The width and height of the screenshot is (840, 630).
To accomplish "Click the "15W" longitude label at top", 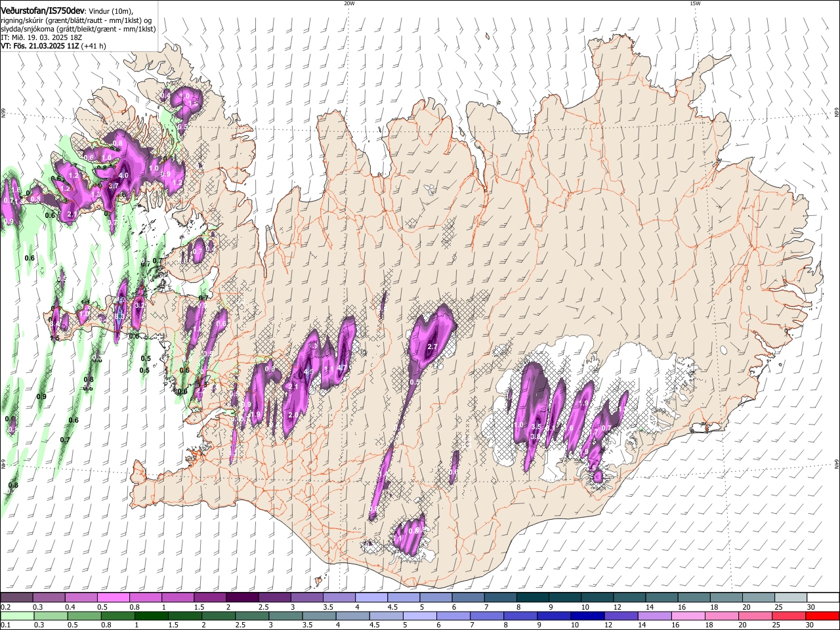I will click(x=695, y=3).
